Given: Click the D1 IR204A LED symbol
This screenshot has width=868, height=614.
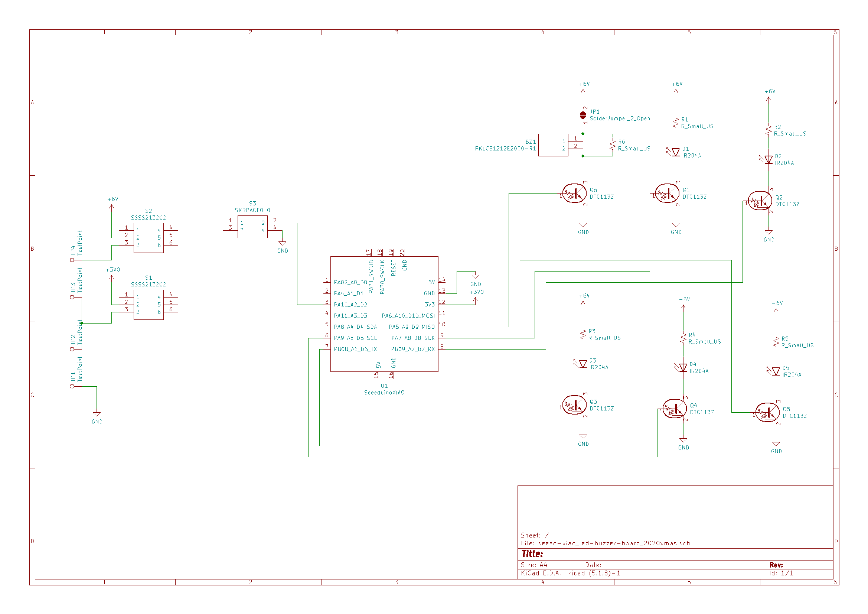Looking at the screenshot, I should click(676, 152).
